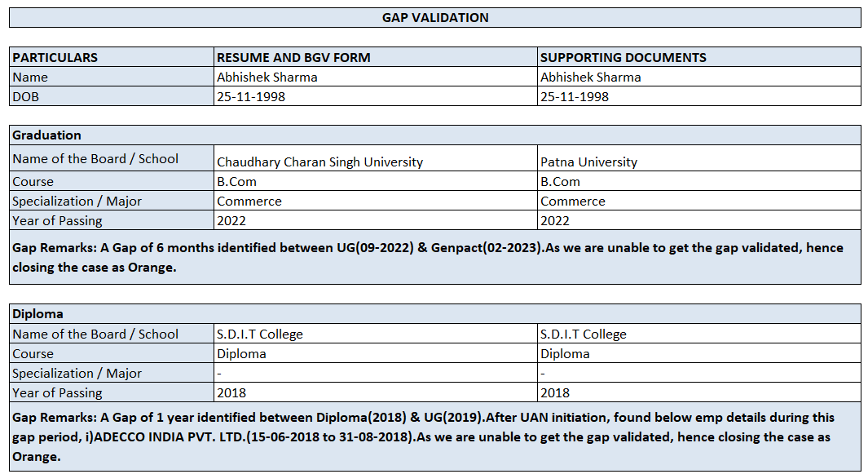The height and width of the screenshot is (474, 868).
Task: Click year 2022 in the resume column
Action: pyautogui.click(x=231, y=220)
